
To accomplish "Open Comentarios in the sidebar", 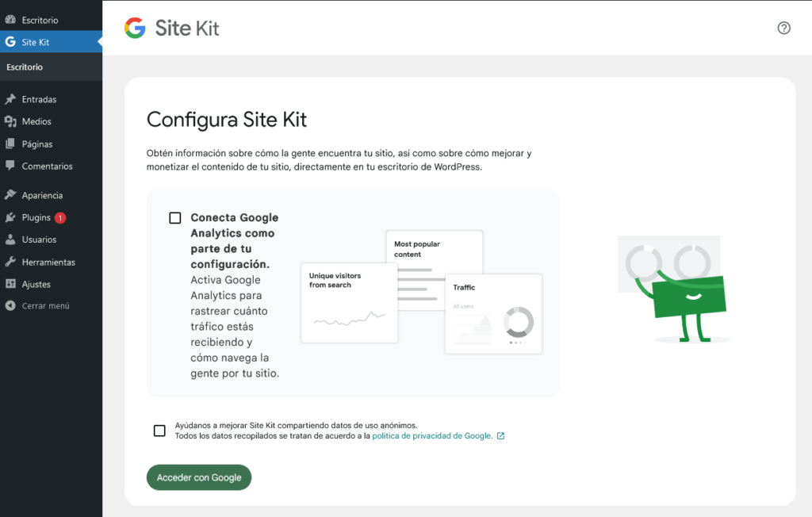I will 52,166.
